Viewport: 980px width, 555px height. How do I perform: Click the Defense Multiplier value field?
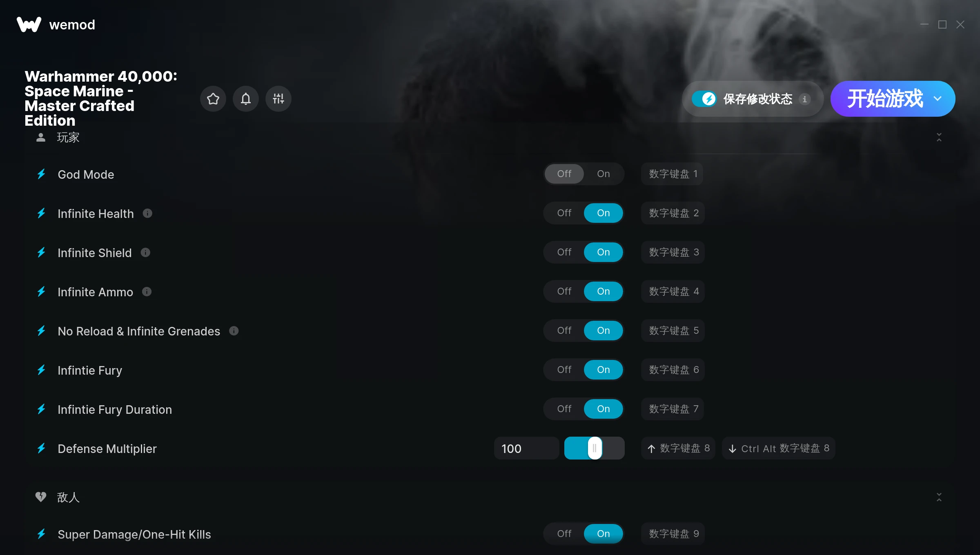click(x=526, y=448)
